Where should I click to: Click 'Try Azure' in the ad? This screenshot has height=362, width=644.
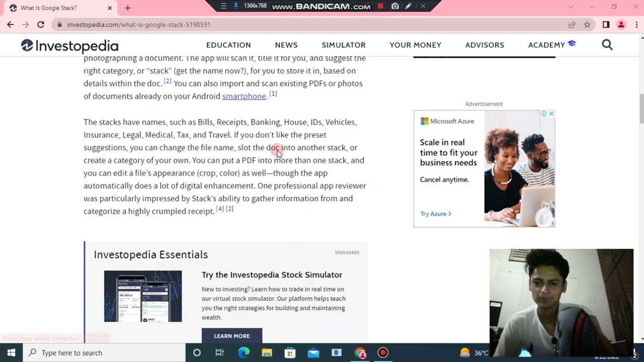click(x=436, y=214)
